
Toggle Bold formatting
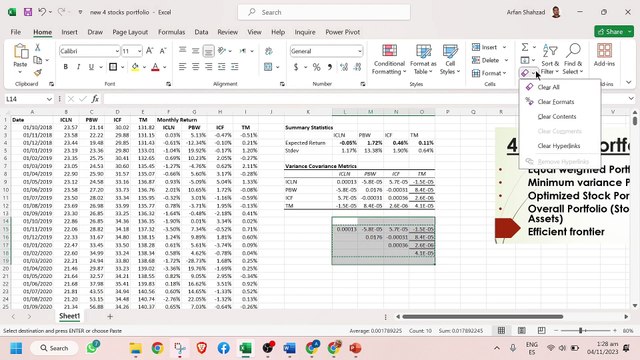tap(65, 67)
